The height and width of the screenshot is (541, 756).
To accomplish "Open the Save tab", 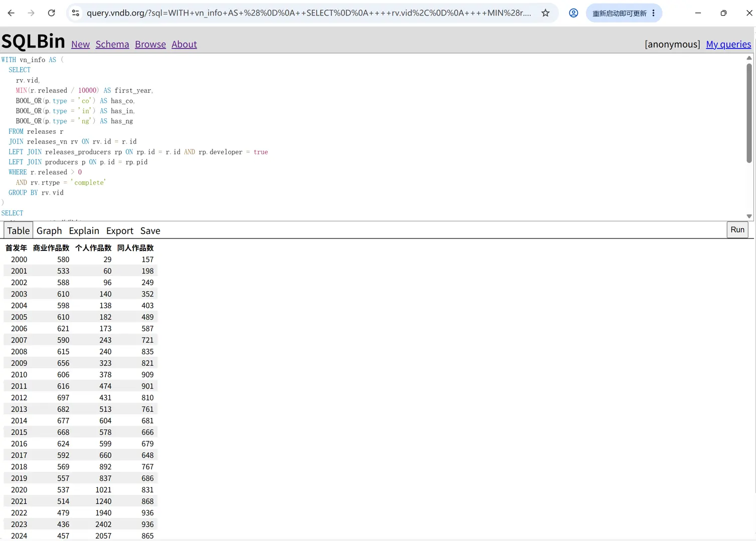I will point(150,231).
